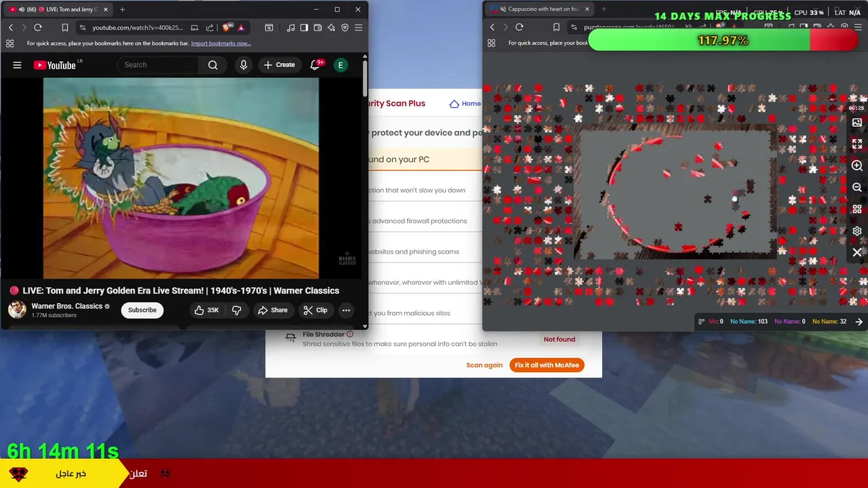Open Brave Rewards triangle icon
The width and height of the screenshot is (868, 488).
[241, 28]
